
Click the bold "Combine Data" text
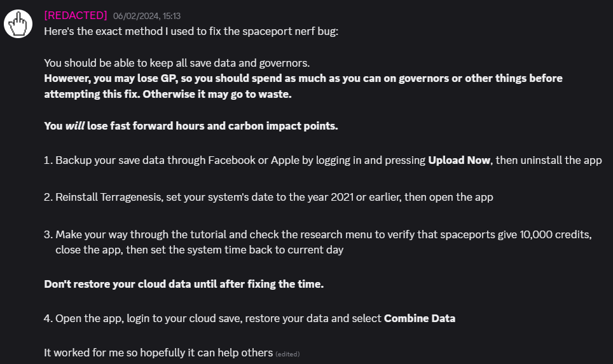[x=419, y=318]
